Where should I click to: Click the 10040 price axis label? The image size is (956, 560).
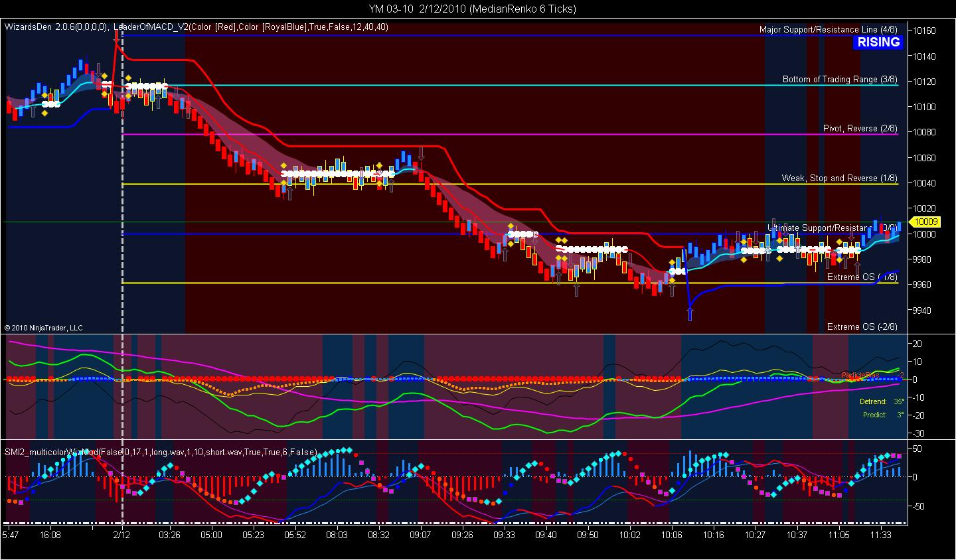click(924, 184)
